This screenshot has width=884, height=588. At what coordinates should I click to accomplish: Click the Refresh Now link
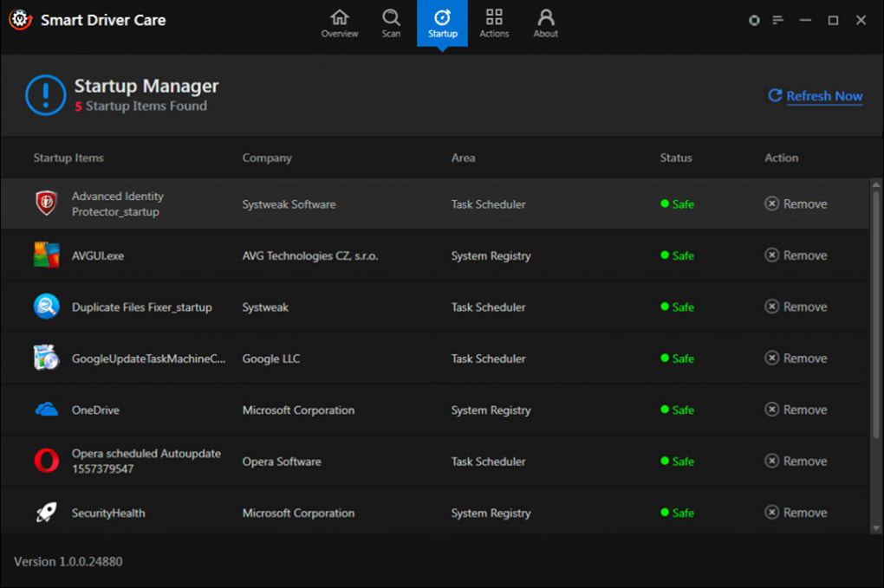(815, 96)
